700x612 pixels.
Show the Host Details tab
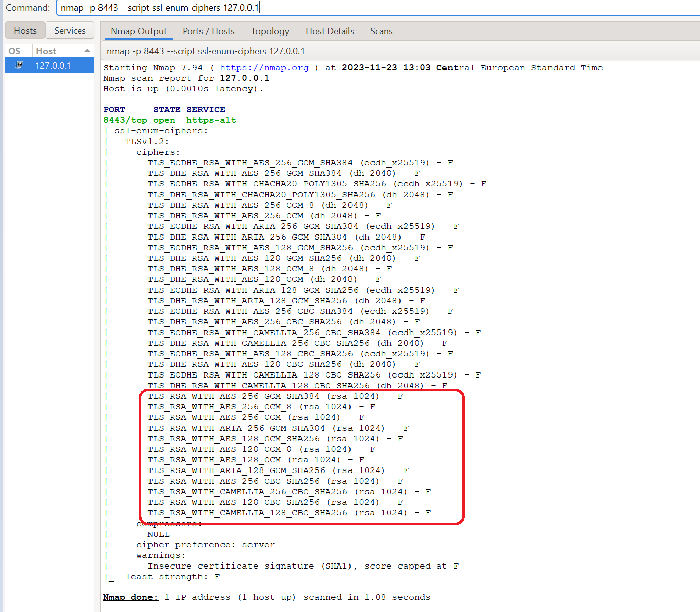329,31
